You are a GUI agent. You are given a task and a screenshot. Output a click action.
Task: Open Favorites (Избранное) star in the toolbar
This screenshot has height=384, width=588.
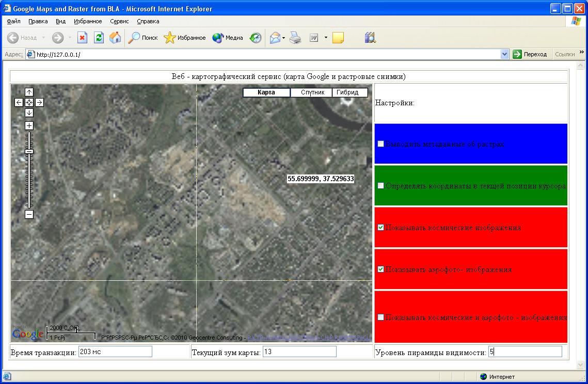(184, 38)
